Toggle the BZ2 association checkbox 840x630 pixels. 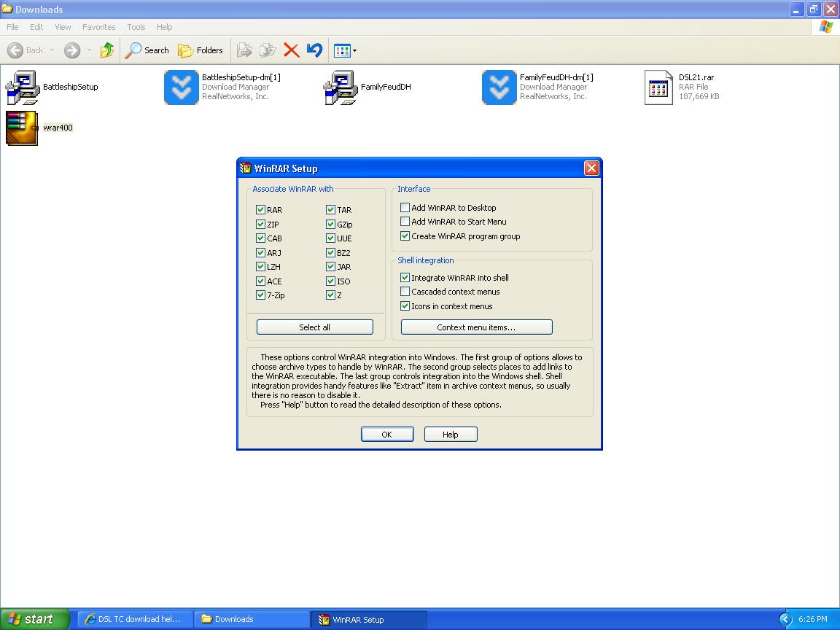point(330,252)
